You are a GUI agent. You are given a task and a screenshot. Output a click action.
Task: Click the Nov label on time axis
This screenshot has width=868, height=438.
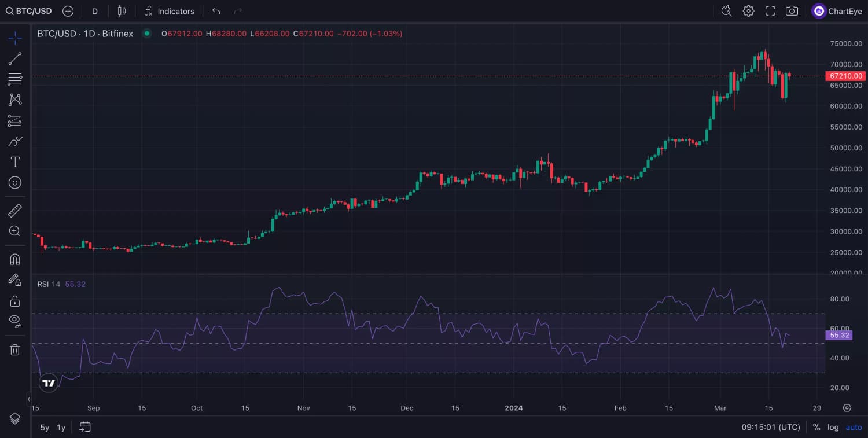(304, 408)
